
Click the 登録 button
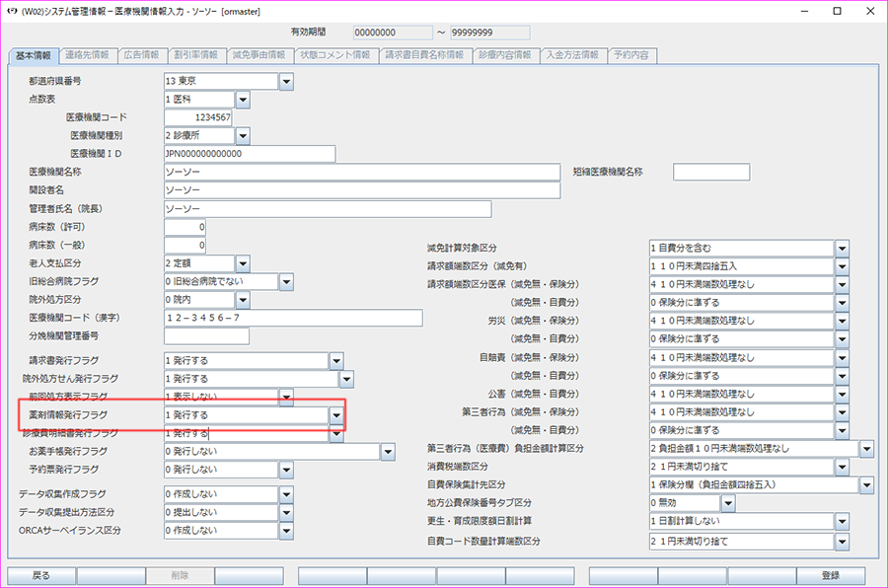pos(830,575)
